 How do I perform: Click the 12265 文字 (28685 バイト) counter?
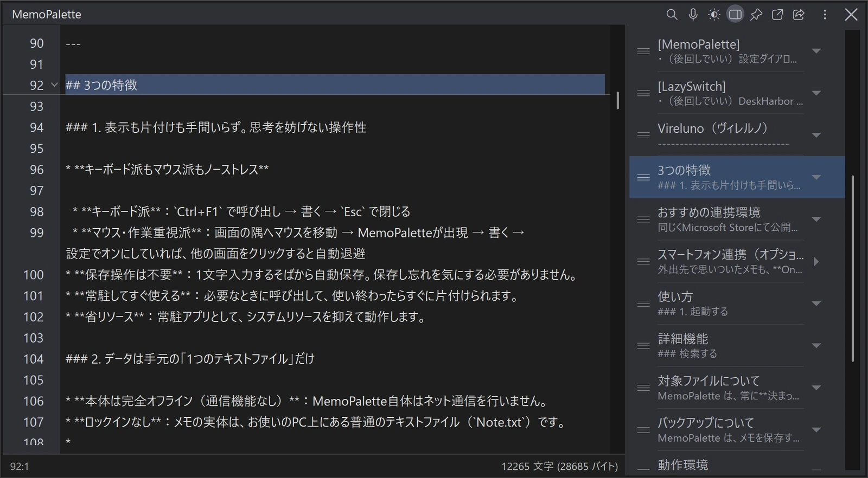coord(559,467)
